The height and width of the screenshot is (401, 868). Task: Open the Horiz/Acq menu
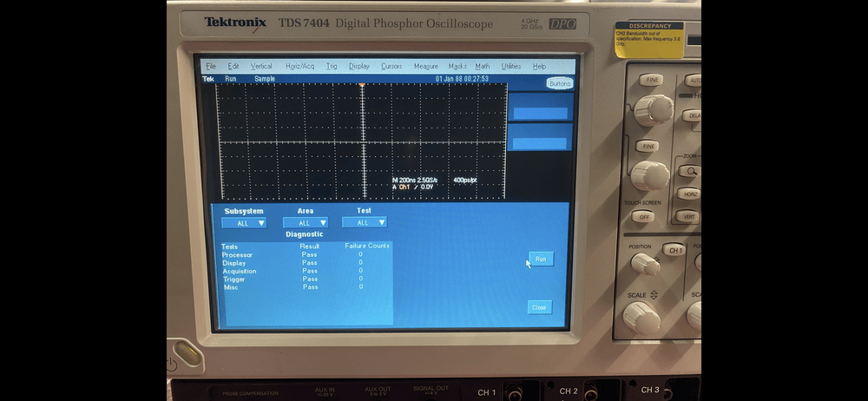coord(300,66)
